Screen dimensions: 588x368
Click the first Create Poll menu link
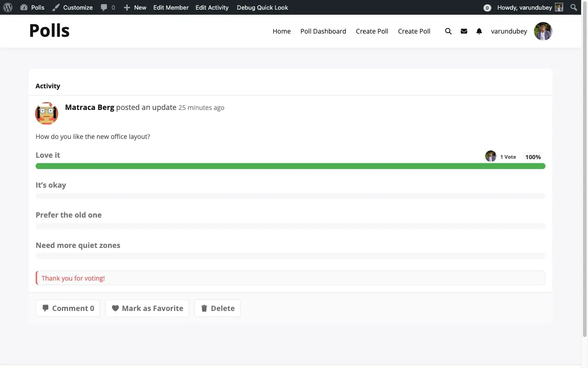click(x=372, y=31)
